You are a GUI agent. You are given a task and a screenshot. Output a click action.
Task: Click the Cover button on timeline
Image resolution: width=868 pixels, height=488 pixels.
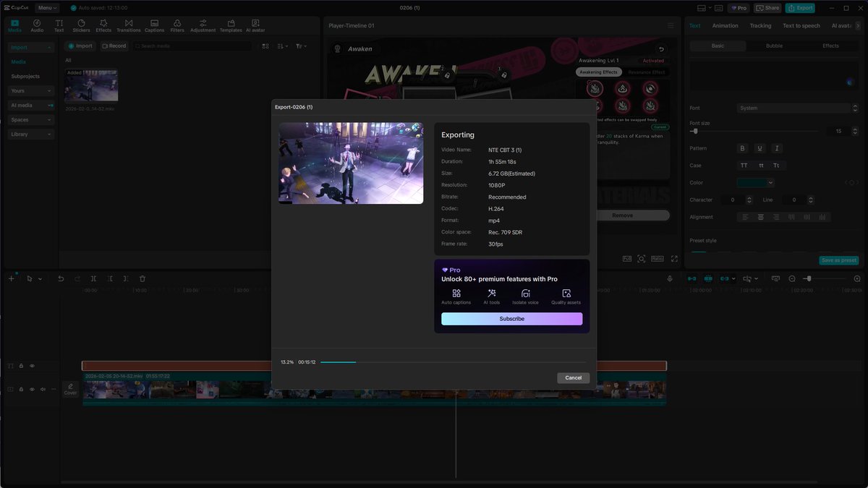71,389
